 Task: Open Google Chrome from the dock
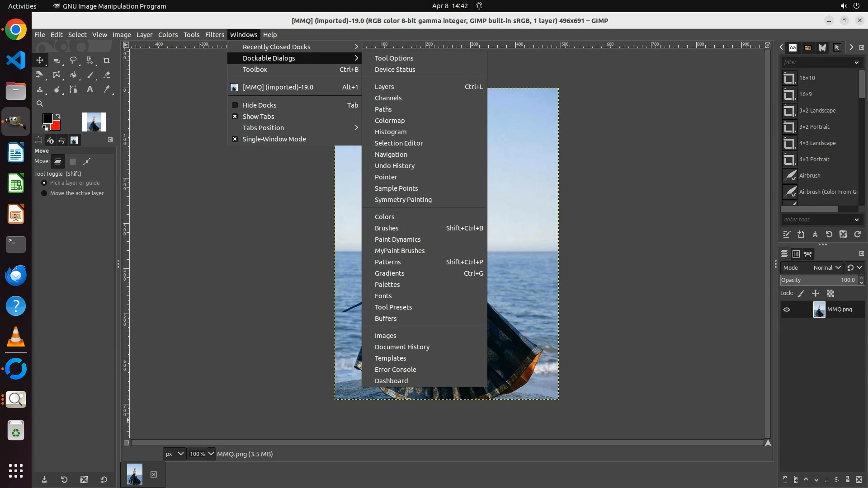pyautogui.click(x=16, y=30)
